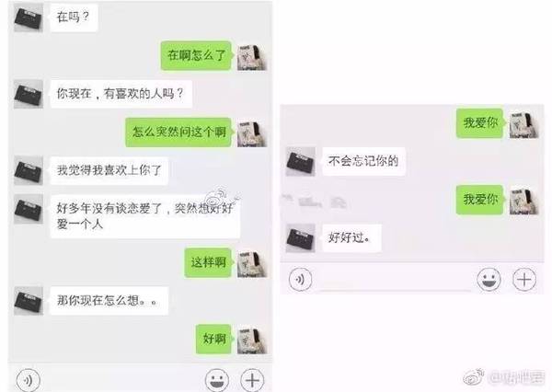The width and height of the screenshot is (552, 392).
Task: Select the '好多年没有谈恋爱了' long message
Action: click(145, 216)
